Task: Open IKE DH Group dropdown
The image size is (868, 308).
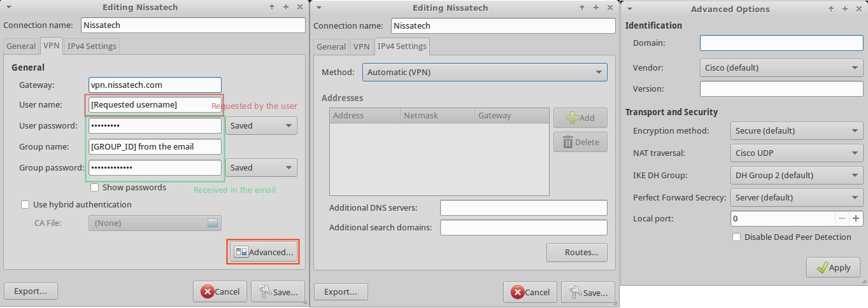Action: pos(797,175)
